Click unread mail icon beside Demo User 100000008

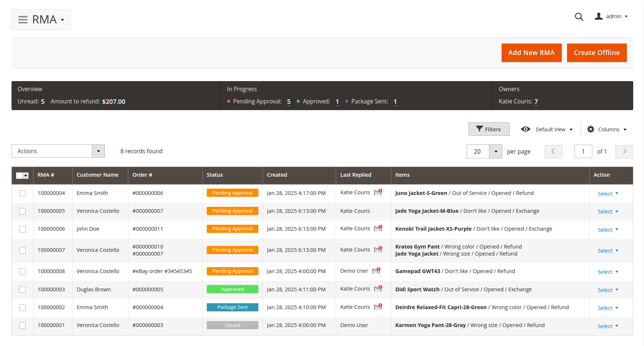tap(376, 270)
